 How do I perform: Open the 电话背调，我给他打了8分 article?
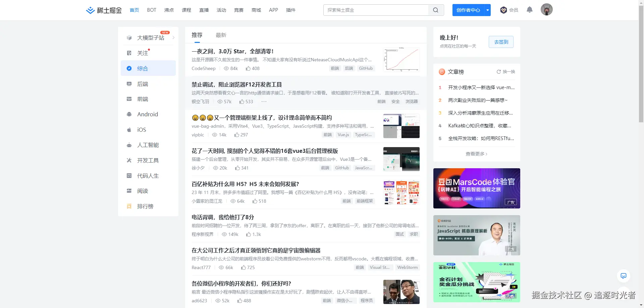[x=223, y=217]
